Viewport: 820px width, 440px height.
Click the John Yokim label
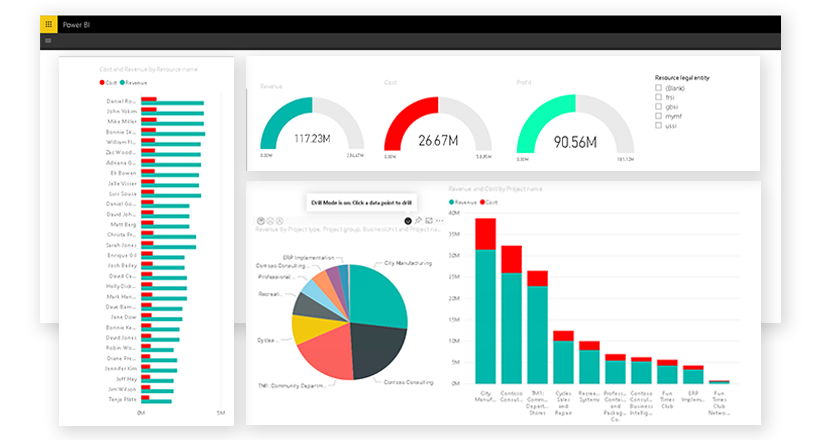click(122, 111)
